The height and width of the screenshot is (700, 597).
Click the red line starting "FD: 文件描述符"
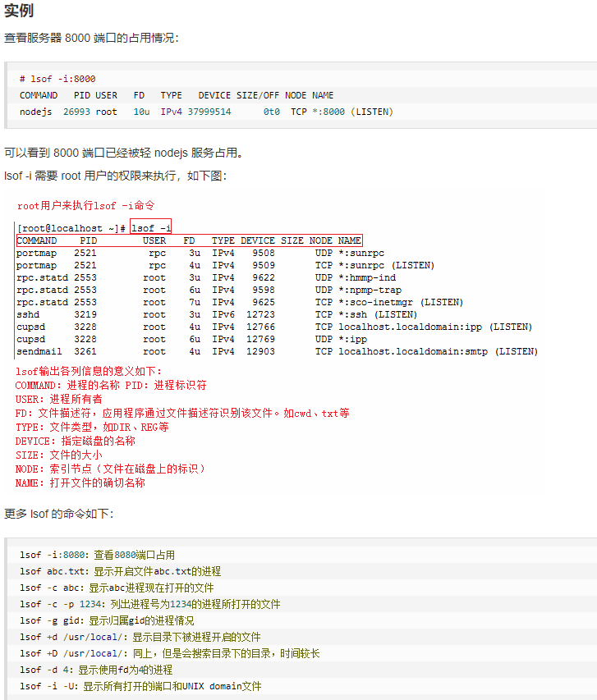click(182, 414)
